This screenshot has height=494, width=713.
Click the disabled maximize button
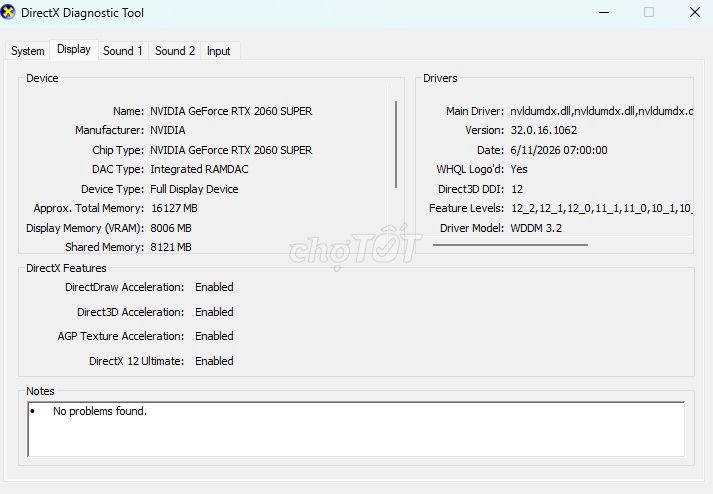pyautogui.click(x=649, y=12)
